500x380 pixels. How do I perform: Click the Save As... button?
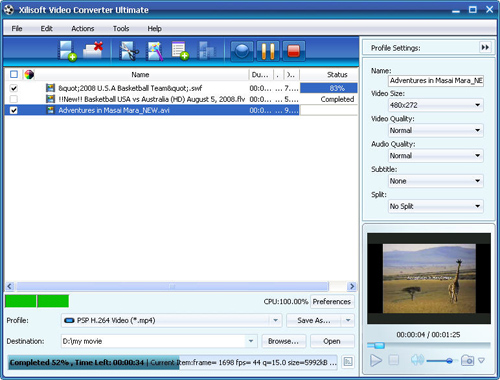coord(314,320)
